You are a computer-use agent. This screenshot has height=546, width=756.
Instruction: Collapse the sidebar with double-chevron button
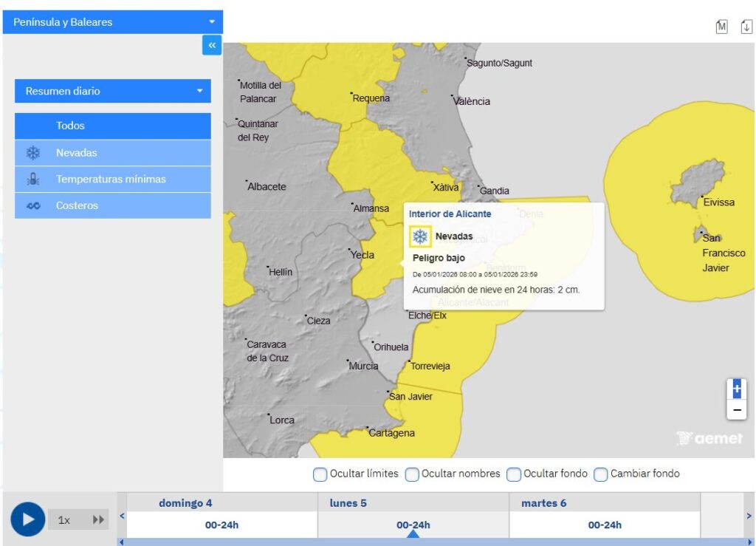point(212,46)
